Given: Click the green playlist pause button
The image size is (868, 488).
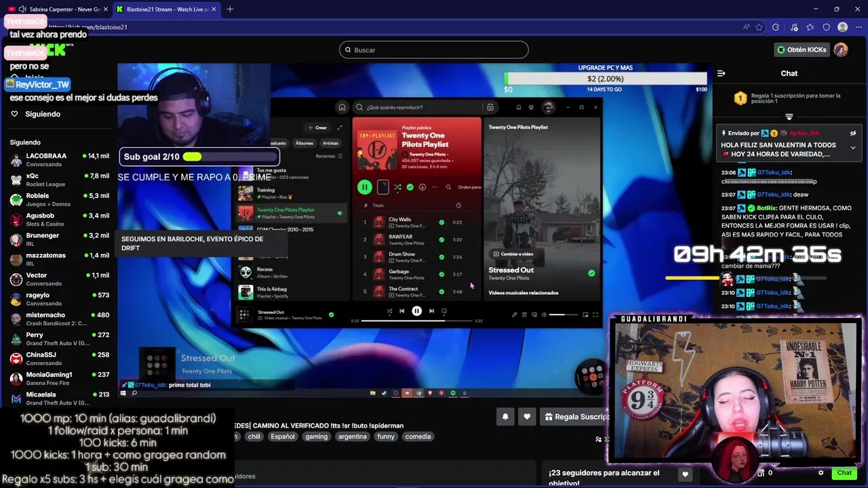Looking at the screenshot, I should pyautogui.click(x=365, y=187).
